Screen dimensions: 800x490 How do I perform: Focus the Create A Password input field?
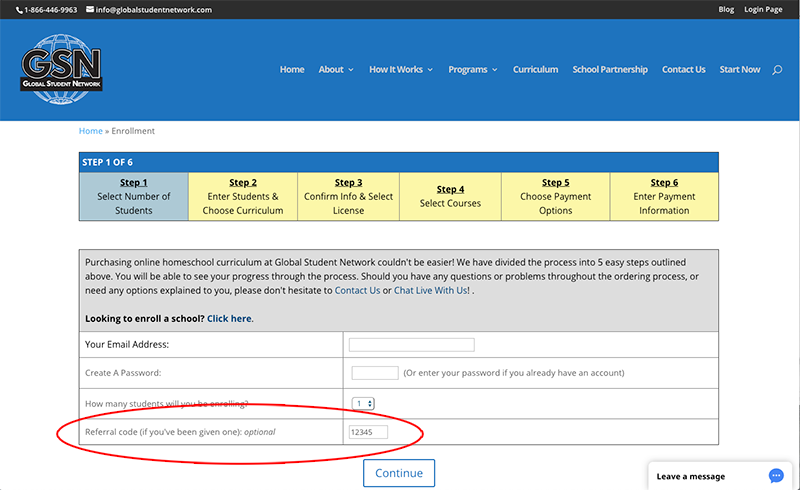pyautogui.click(x=375, y=373)
